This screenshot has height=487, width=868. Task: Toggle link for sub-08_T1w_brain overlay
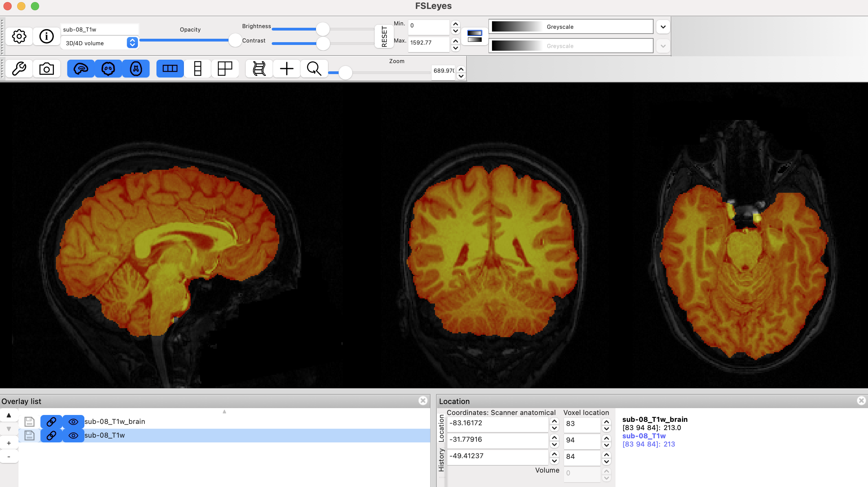51,421
